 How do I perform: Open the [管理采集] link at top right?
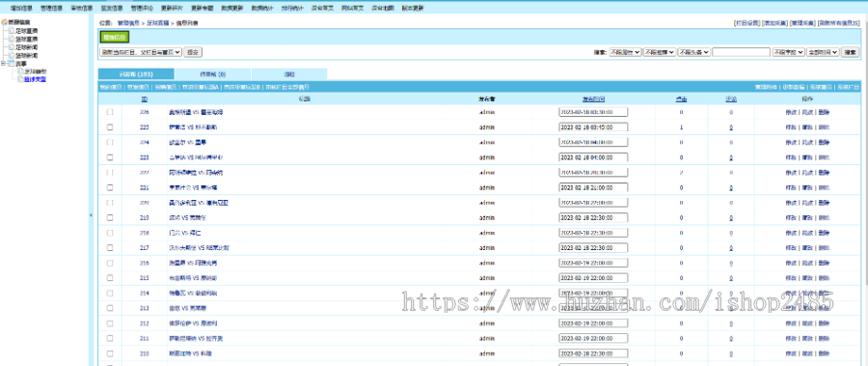[x=802, y=23]
